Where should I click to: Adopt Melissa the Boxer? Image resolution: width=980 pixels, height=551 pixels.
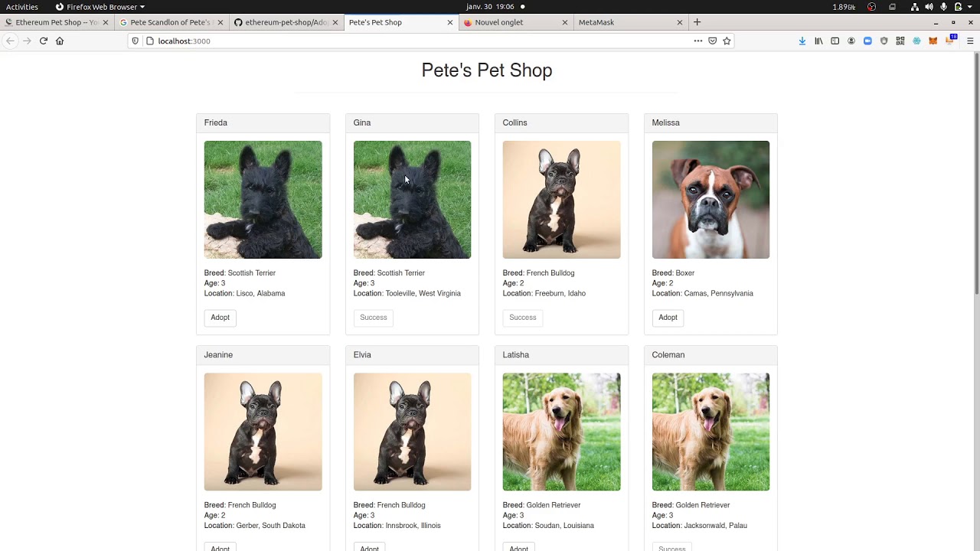668,318
